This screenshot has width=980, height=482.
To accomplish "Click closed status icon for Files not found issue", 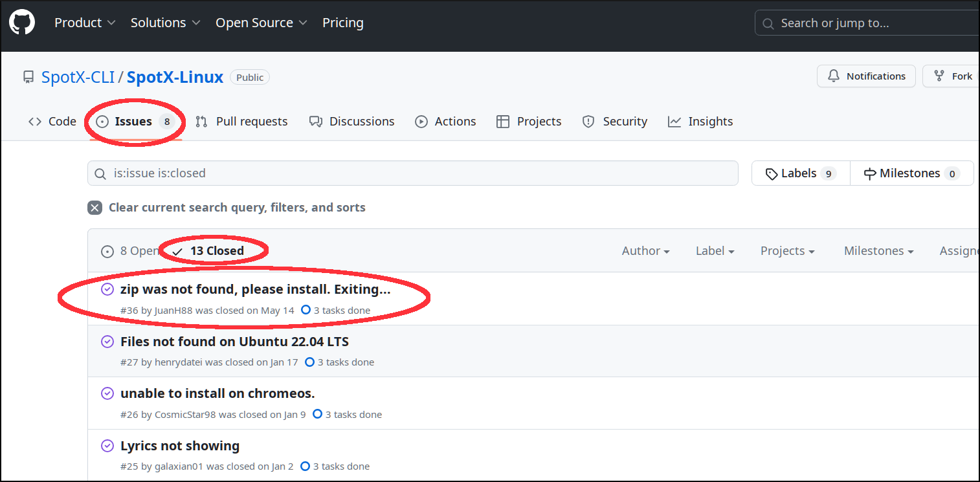I will (107, 342).
